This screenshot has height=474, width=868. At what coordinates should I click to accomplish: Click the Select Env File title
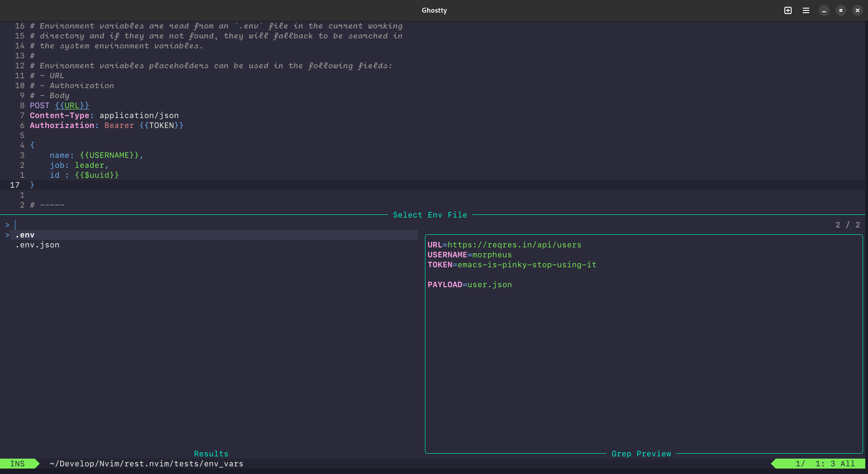[x=430, y=215]
